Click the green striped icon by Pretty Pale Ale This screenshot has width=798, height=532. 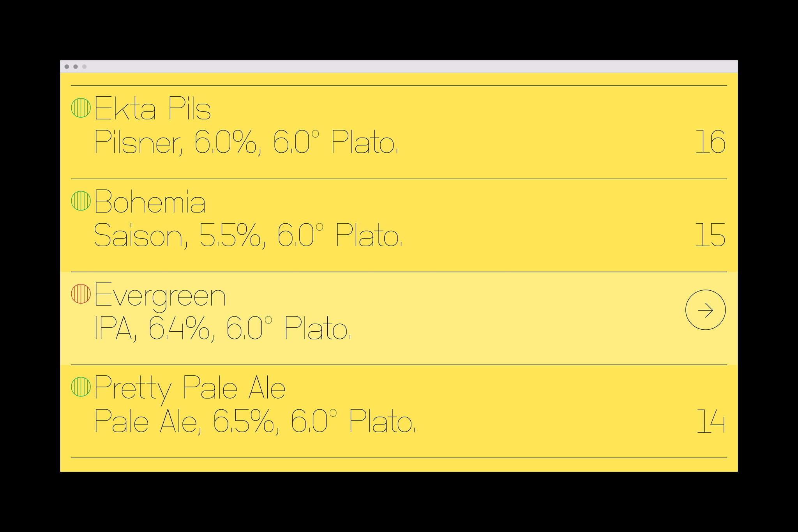[81, 387]
